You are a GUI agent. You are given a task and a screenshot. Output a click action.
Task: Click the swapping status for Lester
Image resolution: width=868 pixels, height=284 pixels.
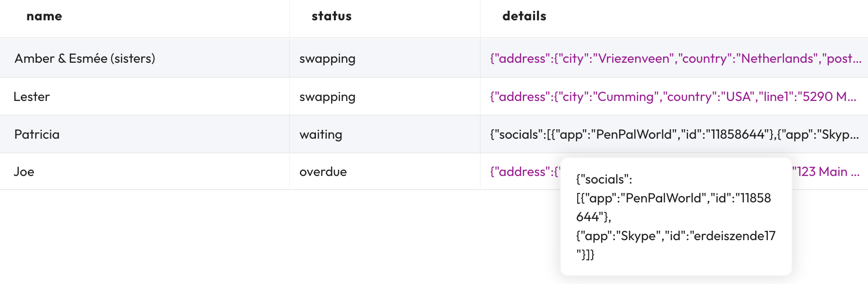pyautogui.click(x=327, y=97)
